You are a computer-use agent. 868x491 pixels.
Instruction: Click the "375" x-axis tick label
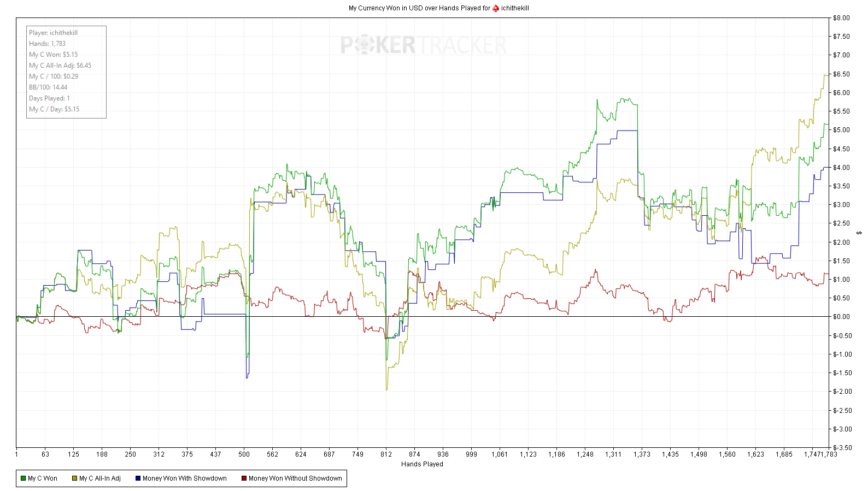pos(187,454)
